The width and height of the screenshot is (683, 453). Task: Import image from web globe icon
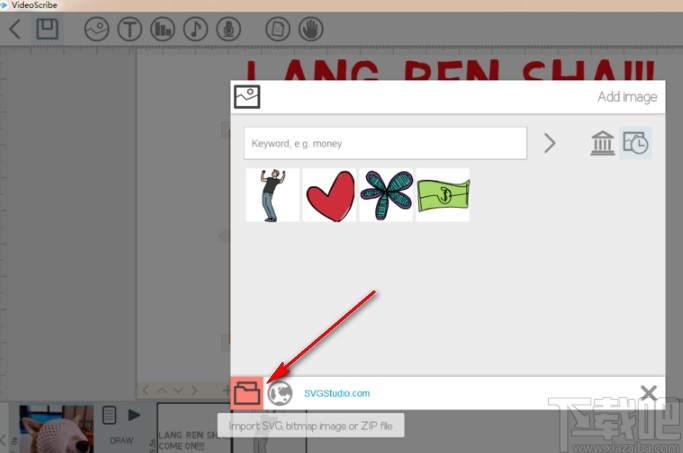point(280,393)
